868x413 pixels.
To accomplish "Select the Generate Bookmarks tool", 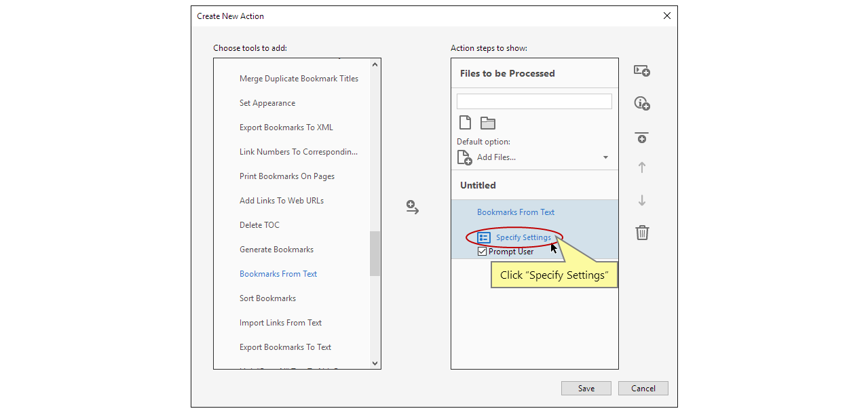I will (276, 250).
